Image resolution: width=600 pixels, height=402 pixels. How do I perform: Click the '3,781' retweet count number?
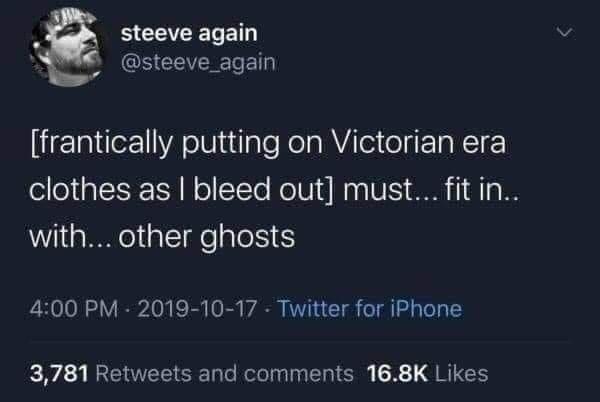click(x=59, y=374)
